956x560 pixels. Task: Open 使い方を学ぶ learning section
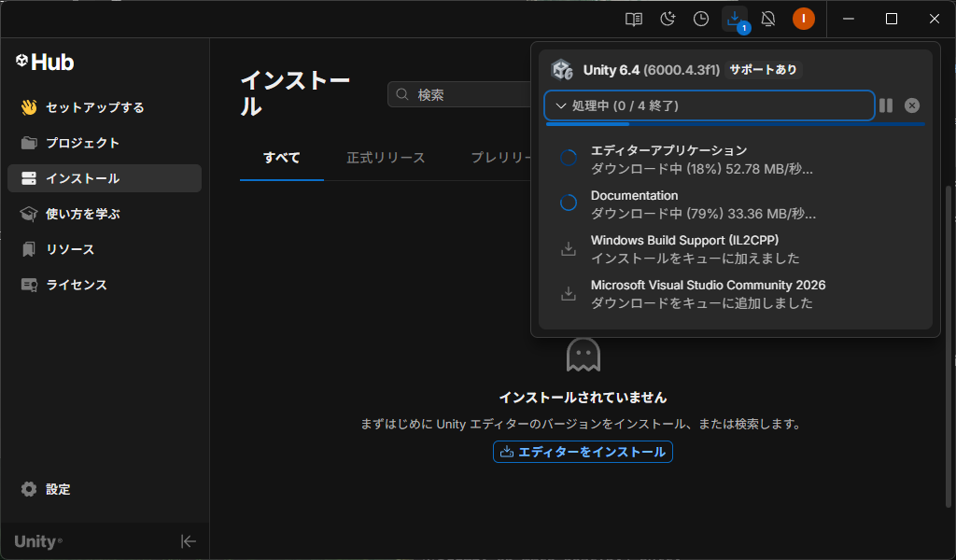(x=82, y=214)
